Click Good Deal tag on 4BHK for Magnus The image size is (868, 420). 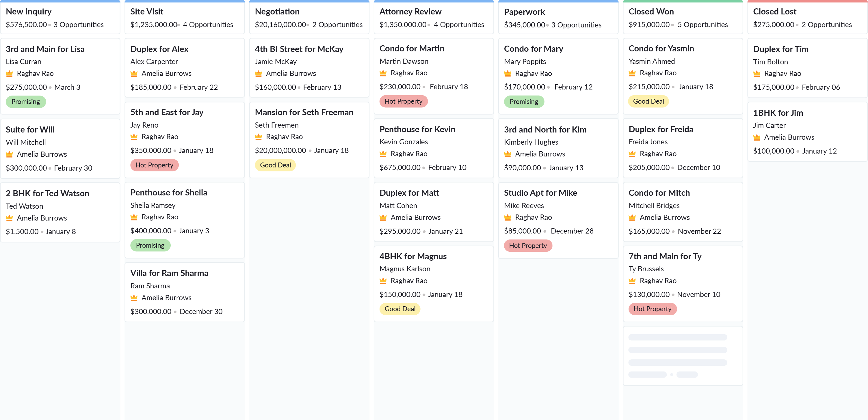click(400, 309)
